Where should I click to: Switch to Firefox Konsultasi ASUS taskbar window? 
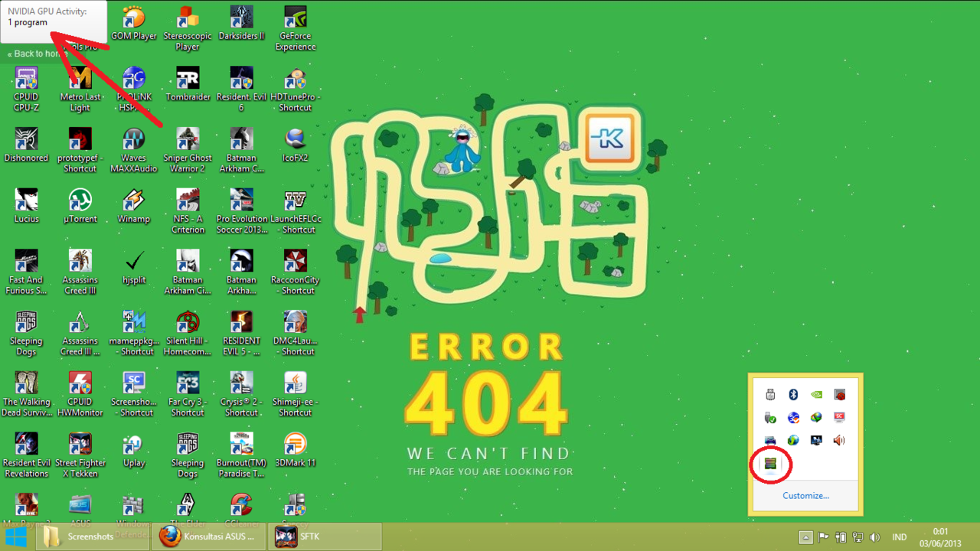(209, 536)
